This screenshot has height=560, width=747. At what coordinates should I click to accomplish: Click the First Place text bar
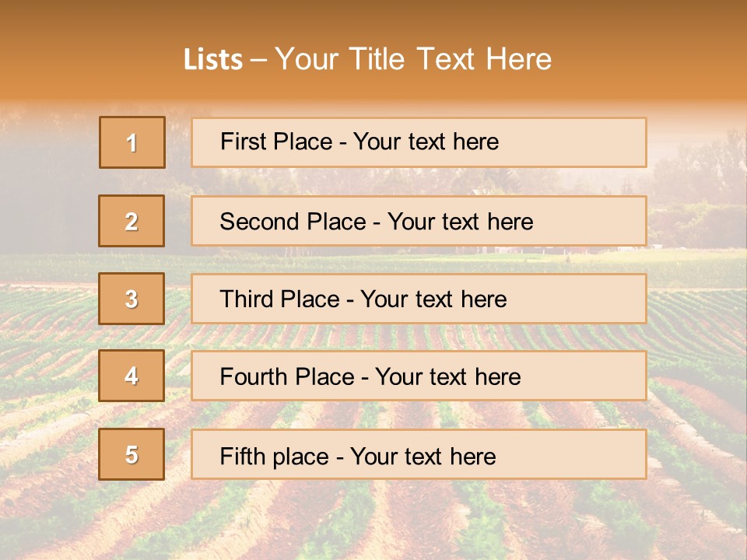(419, 142)
